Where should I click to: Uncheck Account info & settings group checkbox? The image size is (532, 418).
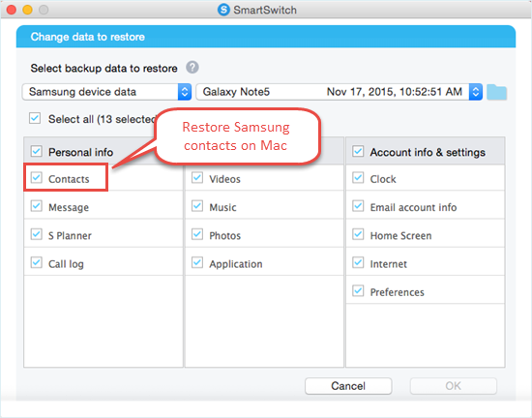coord(358,151)
